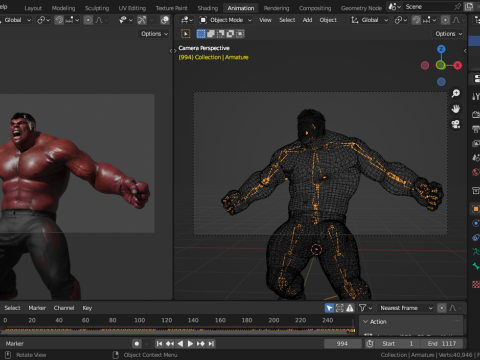480x360 pixels.
Task: Click the jump to first frame button
Action: 159,344
